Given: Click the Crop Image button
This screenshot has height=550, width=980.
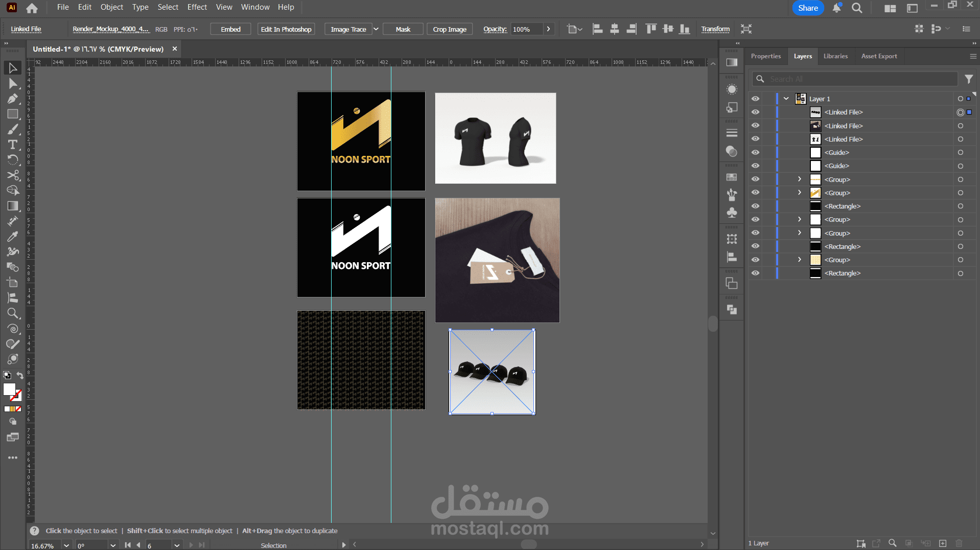Looking at the screenshot, I should click(x=450, y=29).
